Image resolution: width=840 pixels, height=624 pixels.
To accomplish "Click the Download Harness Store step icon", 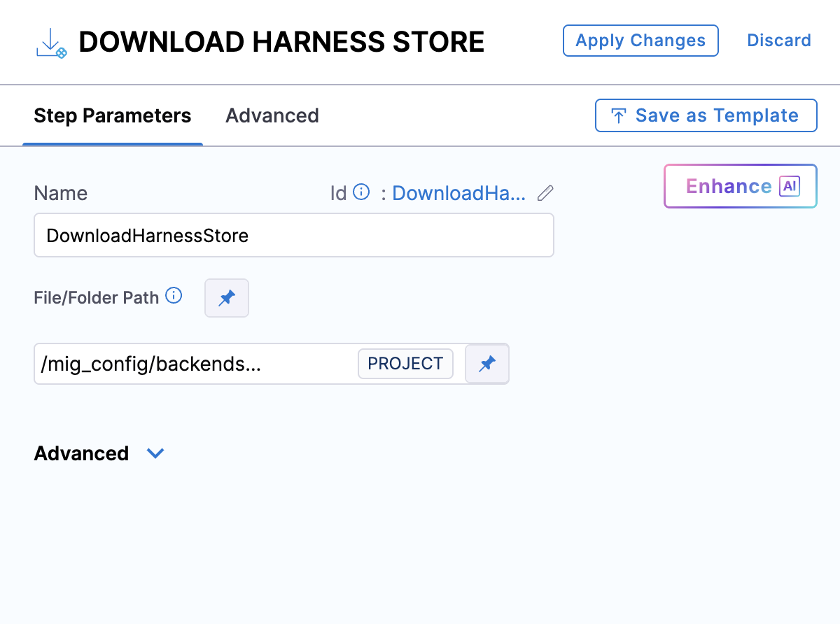I will tap(51, 43).
